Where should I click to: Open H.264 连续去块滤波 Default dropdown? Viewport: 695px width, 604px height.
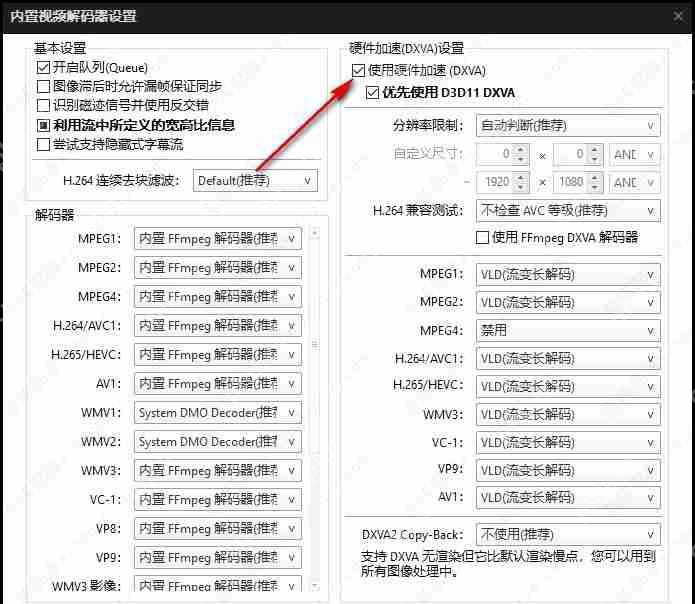[x=255, y=181]
